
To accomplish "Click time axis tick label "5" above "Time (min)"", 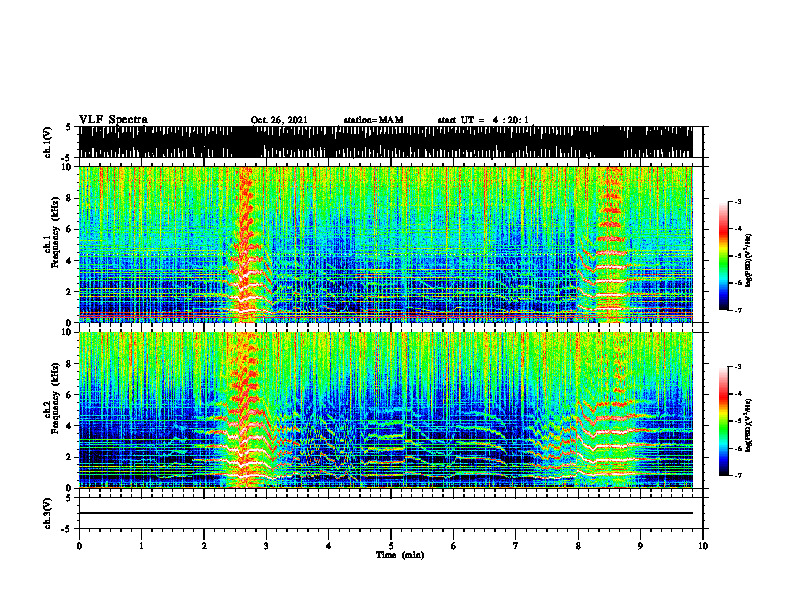I will tap(391, 546).
